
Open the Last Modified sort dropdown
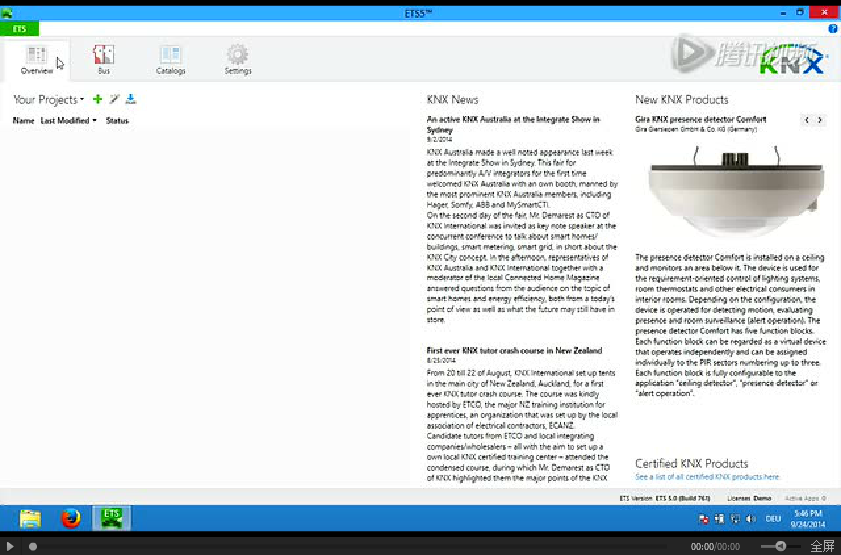click(94, 121)
